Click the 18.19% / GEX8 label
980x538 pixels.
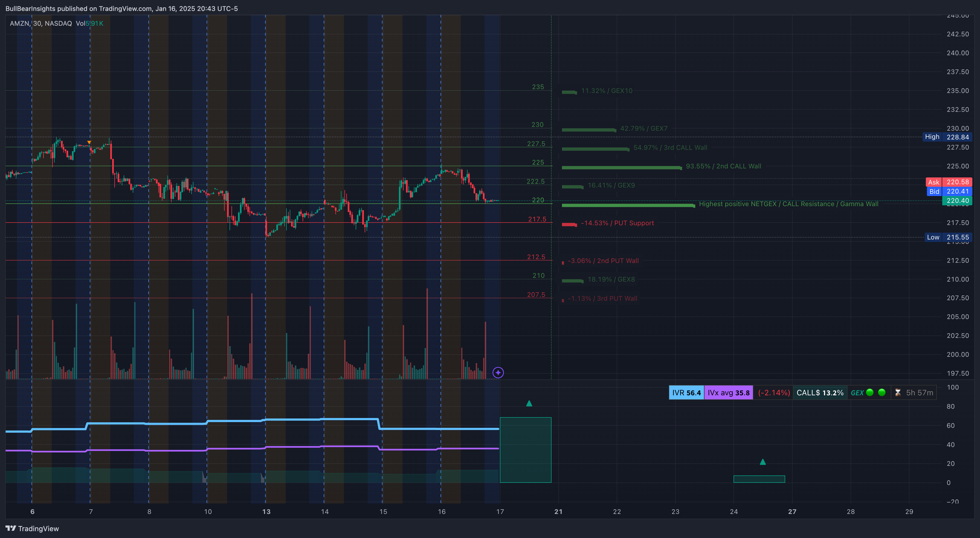point(611,279)
